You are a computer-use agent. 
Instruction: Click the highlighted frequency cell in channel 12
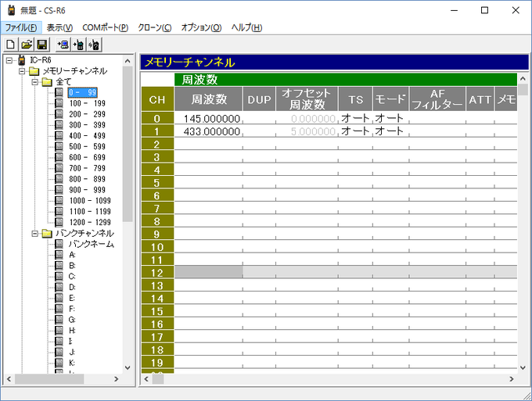coord(209,272)
